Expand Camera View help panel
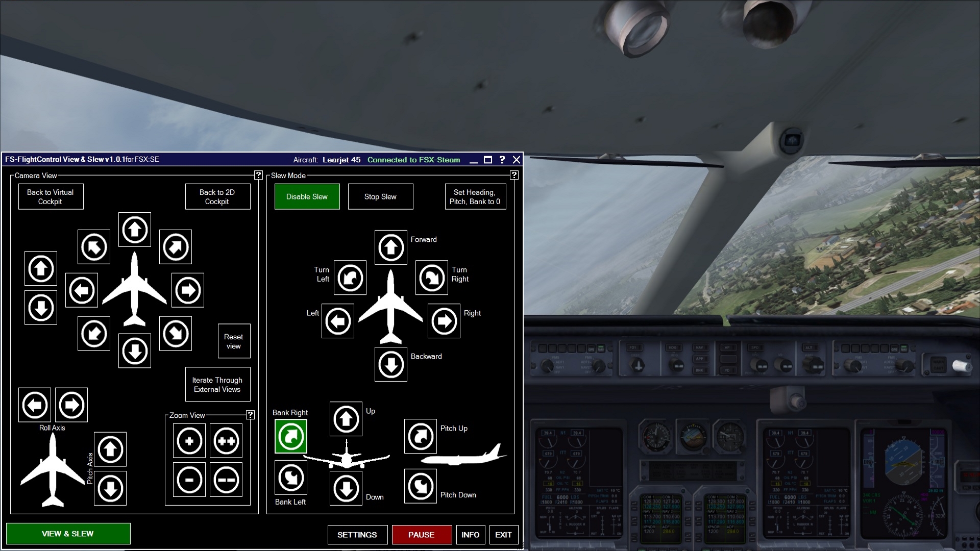Screen dimensions: 980x551 click(x=258, y=176)
